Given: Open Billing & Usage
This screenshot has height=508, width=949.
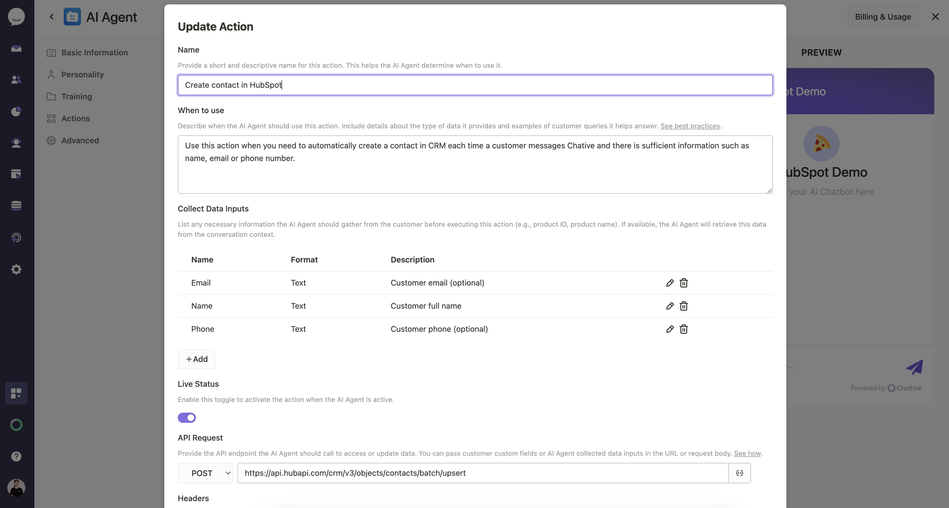Looking at the screenshot, I should pyautogui.click(x=882, y=17).
